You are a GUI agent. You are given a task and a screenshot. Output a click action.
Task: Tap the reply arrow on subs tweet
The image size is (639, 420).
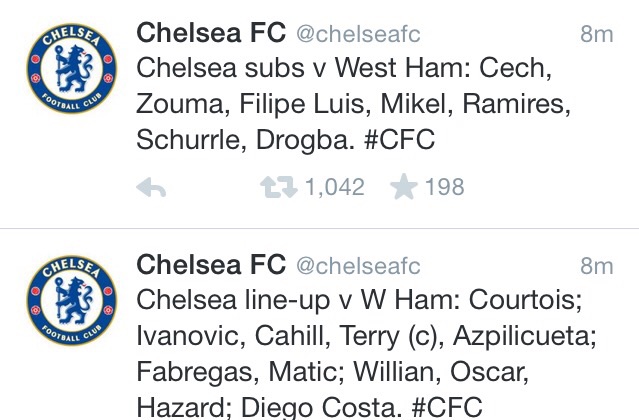[151, 188]
